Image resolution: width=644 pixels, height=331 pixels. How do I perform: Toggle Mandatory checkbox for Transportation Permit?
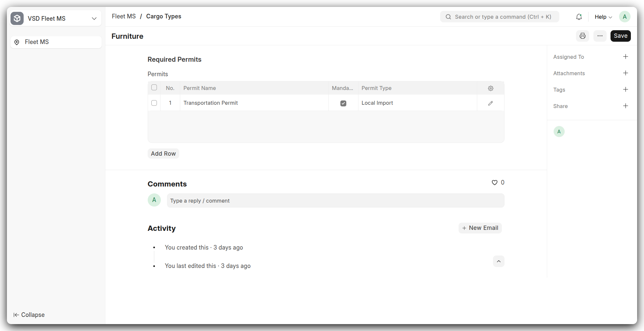point(343,103)
